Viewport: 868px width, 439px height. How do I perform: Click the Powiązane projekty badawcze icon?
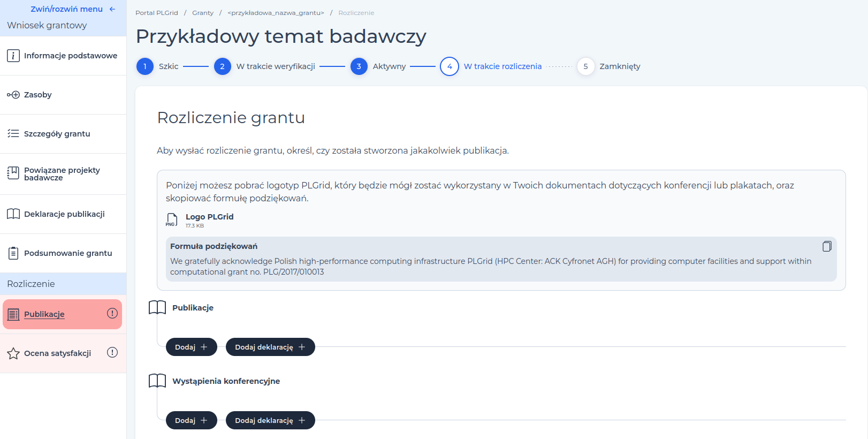[13, 173]
